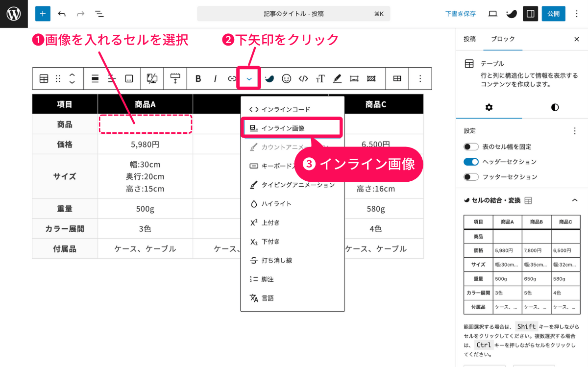
Task: Collapse the セルの結合・変換 section
Action: 575,200
